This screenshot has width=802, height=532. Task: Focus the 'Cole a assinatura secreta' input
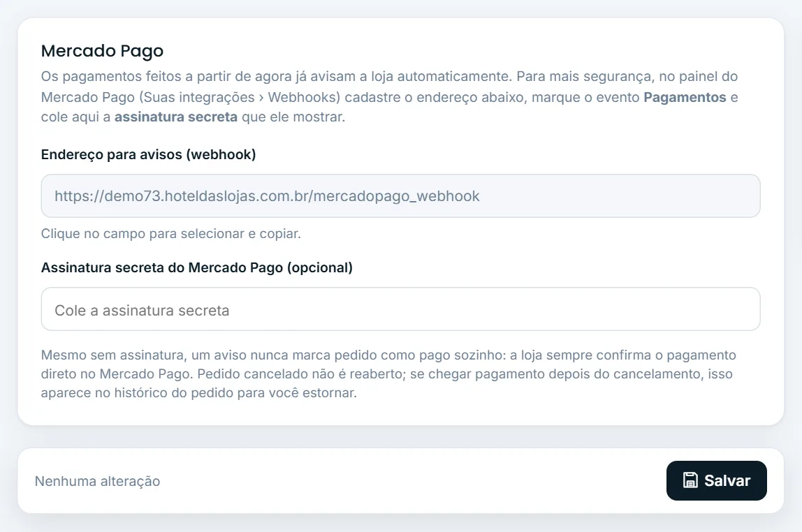click(400, 309)
